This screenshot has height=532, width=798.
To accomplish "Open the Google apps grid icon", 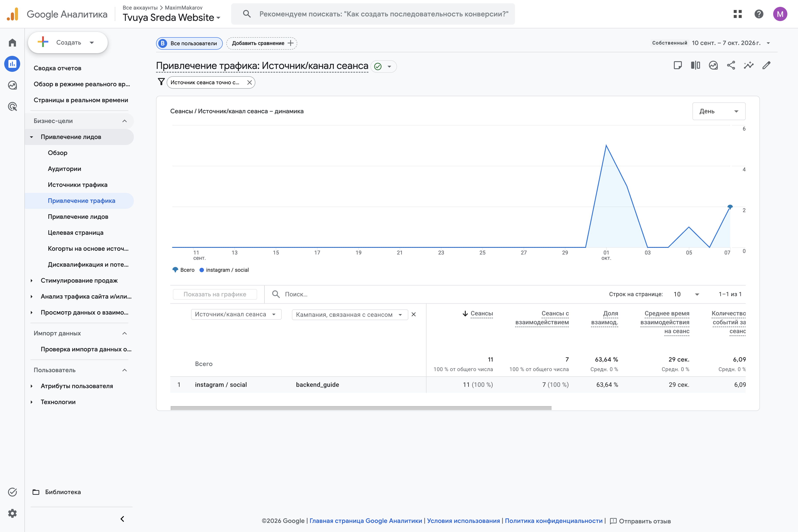I will [x=737, y=14].
